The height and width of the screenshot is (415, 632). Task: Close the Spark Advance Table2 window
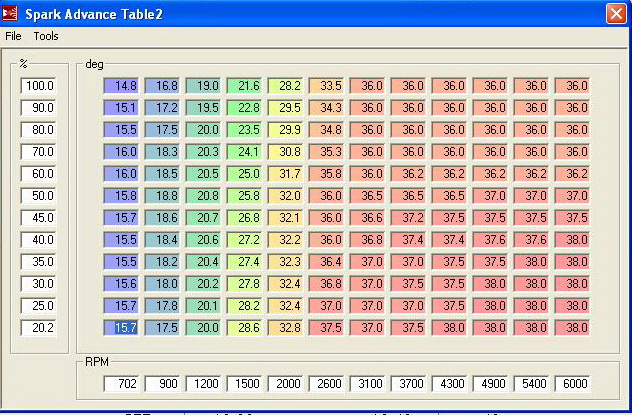click(615, 13)
